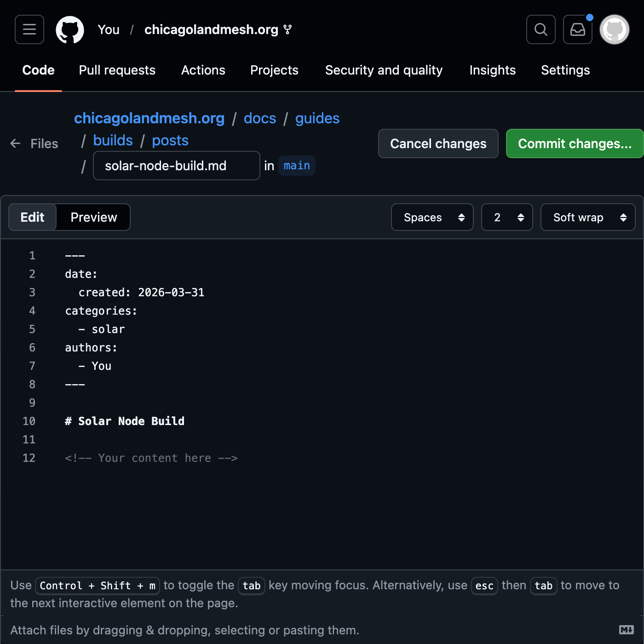The width and height of the screenshot is (644, 644).
Task: Open the search magnifier icon
Action: pos(540,29)
